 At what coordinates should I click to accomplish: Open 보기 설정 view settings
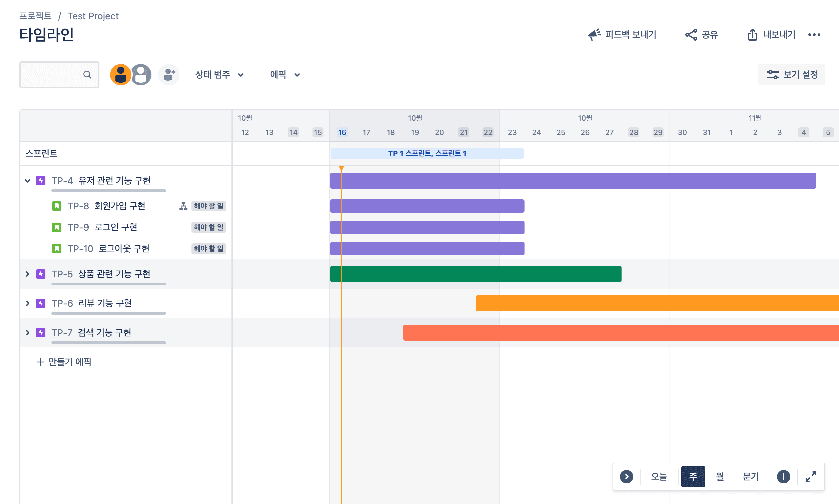[x=791, y=74]
